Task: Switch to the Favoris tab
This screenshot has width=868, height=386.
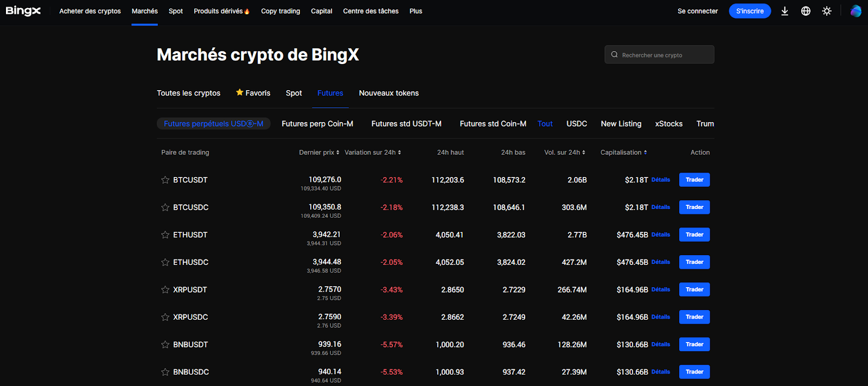Action: pyautogui.click(x=253, y=93)
